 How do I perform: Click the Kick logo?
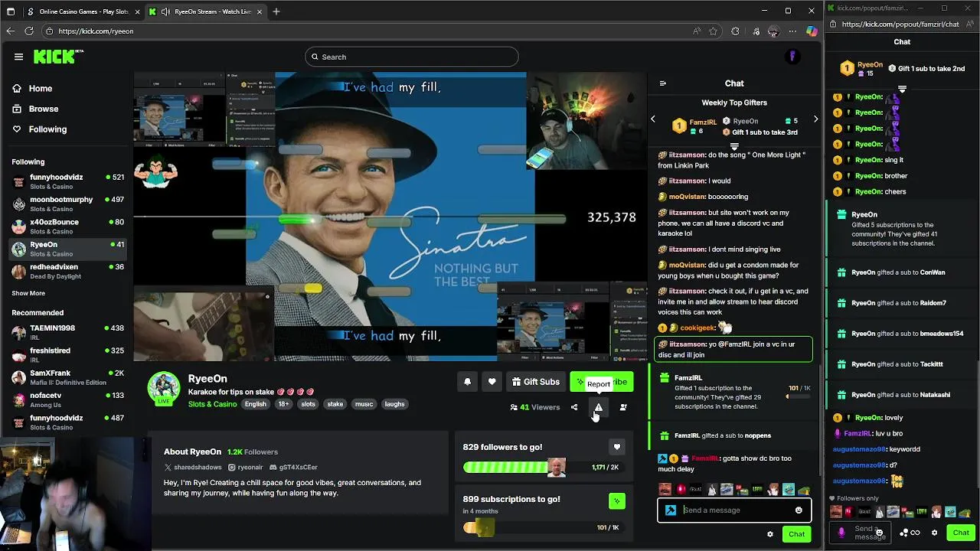click(58, 57)
